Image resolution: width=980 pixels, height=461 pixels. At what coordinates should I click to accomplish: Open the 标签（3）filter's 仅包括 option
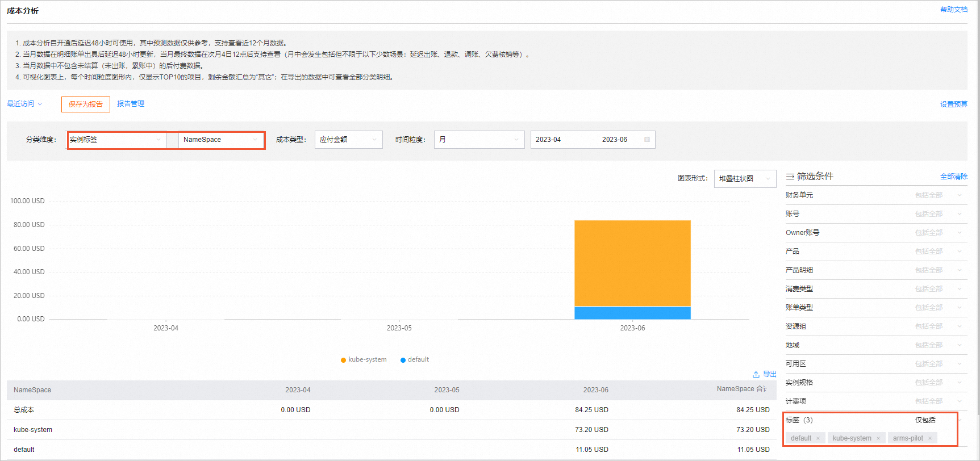pyautogui.click(x=925, y=420)
